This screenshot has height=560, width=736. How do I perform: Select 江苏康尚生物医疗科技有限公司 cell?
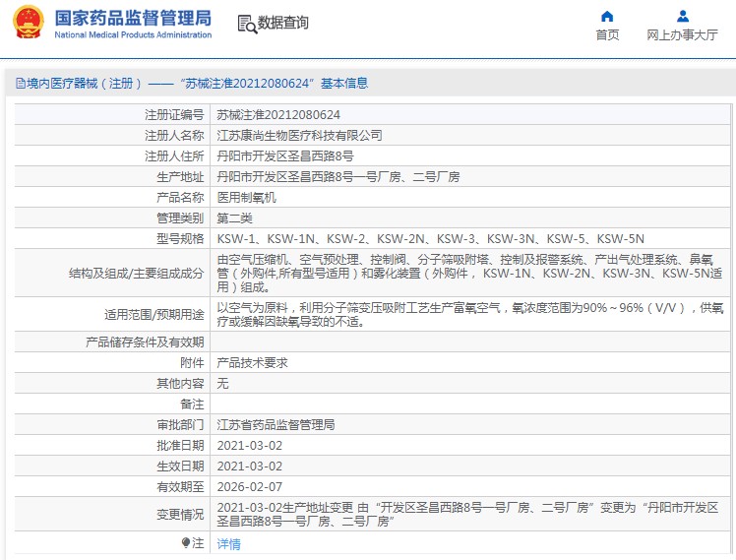click(x=299, y=136)
